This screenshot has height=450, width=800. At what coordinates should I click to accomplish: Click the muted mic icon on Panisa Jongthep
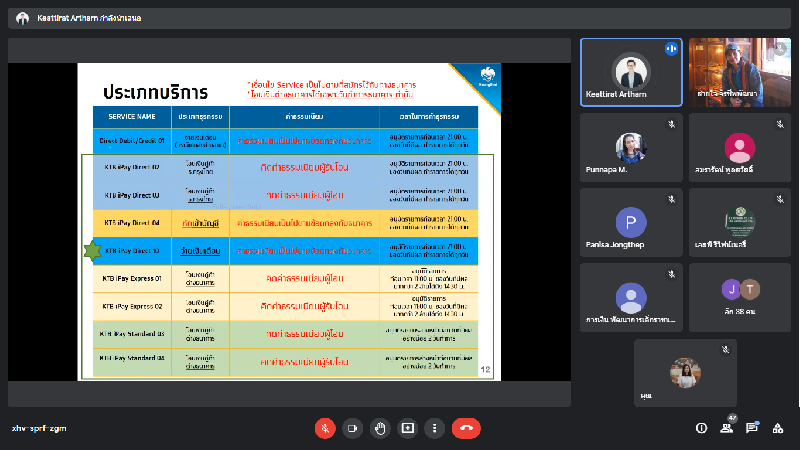[x=671, y=198]
